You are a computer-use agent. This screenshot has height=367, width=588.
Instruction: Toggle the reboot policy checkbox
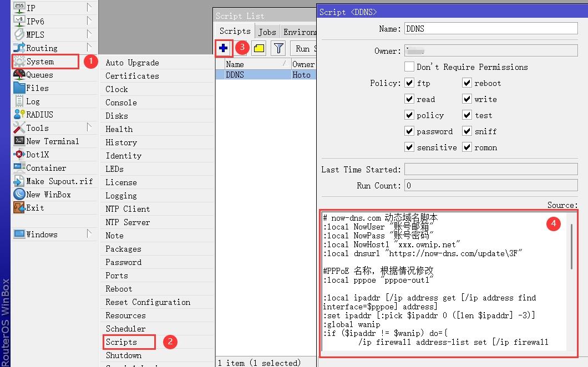[x=467, y=83]
